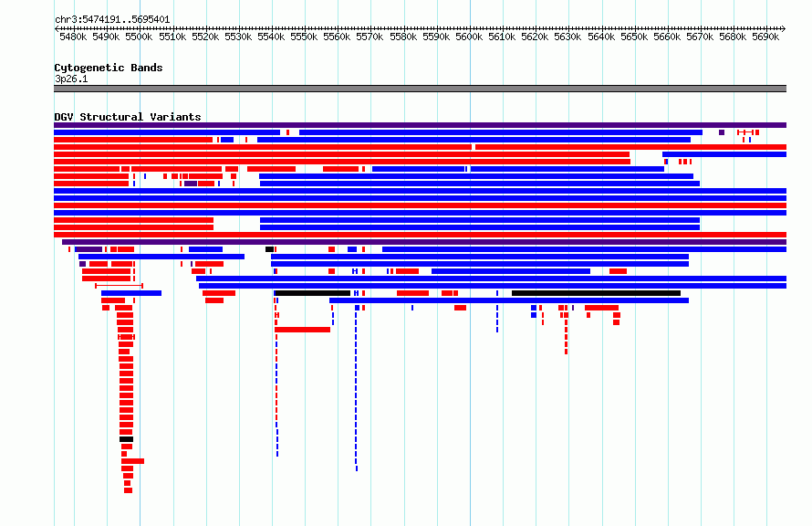Viewport: 812px width, 526px height.
Task: Click the 5650k ruler label
Action: 634,37
